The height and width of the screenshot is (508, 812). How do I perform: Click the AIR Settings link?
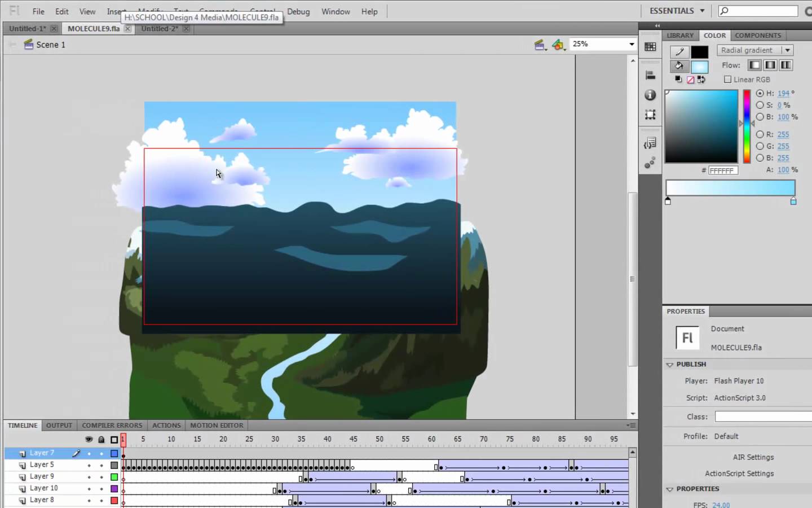pos(753,457)
